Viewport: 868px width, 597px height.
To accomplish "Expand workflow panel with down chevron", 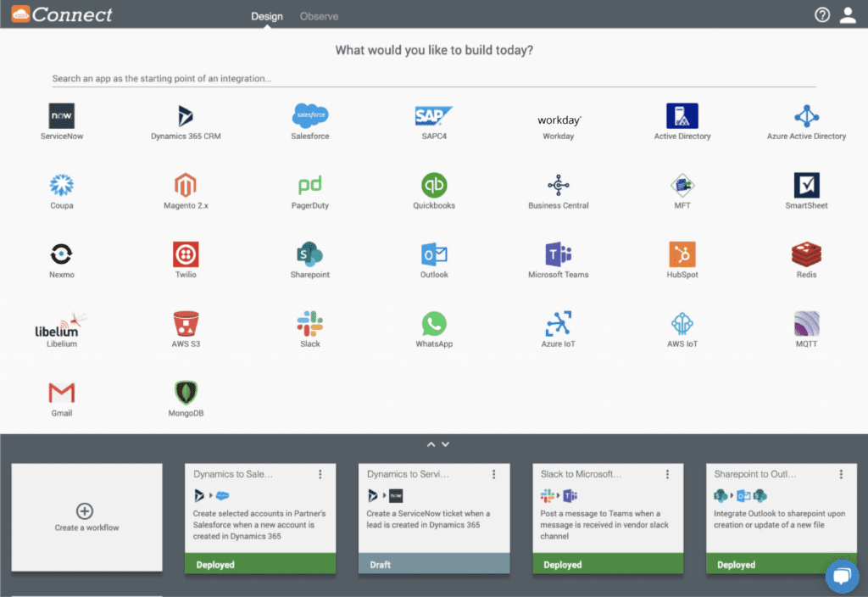I will tap(446, 444).
